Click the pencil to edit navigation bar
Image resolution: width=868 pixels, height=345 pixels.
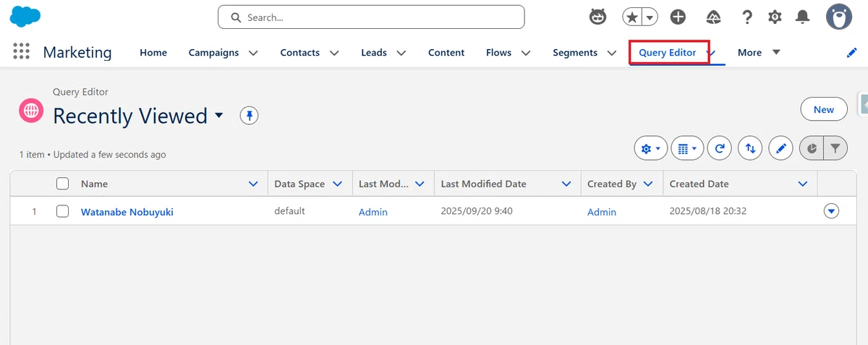[851, 53]
